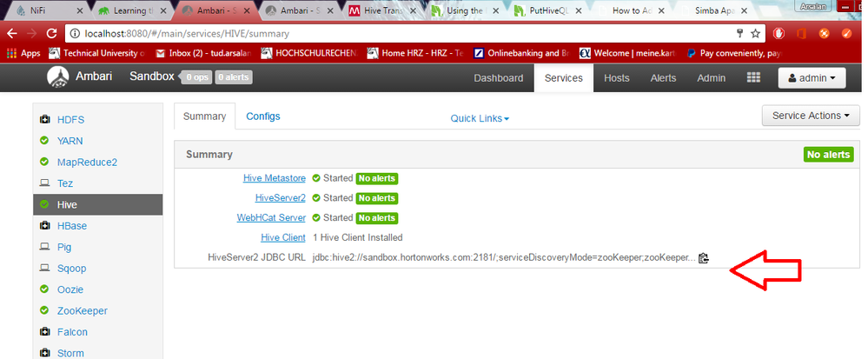Select Storm in services list
Image resolution: width=868 pixels, height=359 pixels.
click(70, 353)
